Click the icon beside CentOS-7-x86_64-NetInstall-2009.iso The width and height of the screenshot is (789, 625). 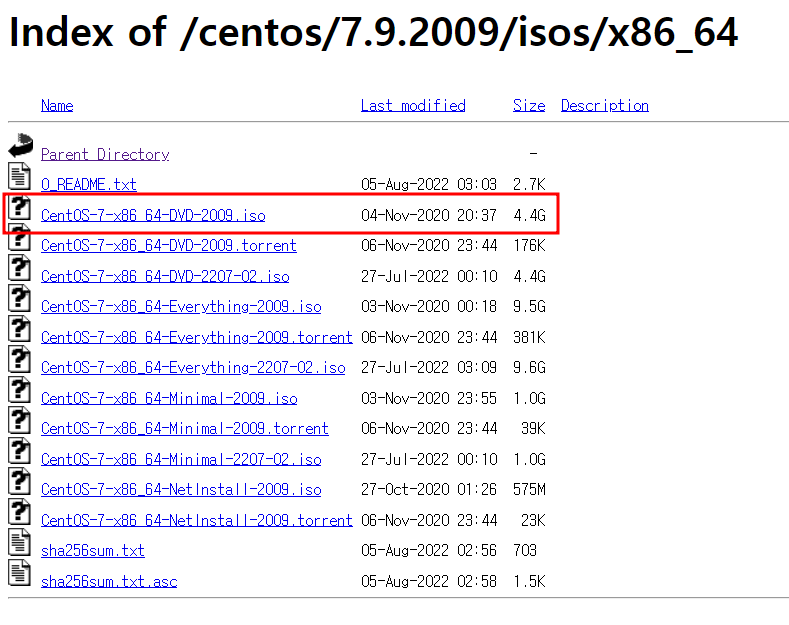click(19, 481)
